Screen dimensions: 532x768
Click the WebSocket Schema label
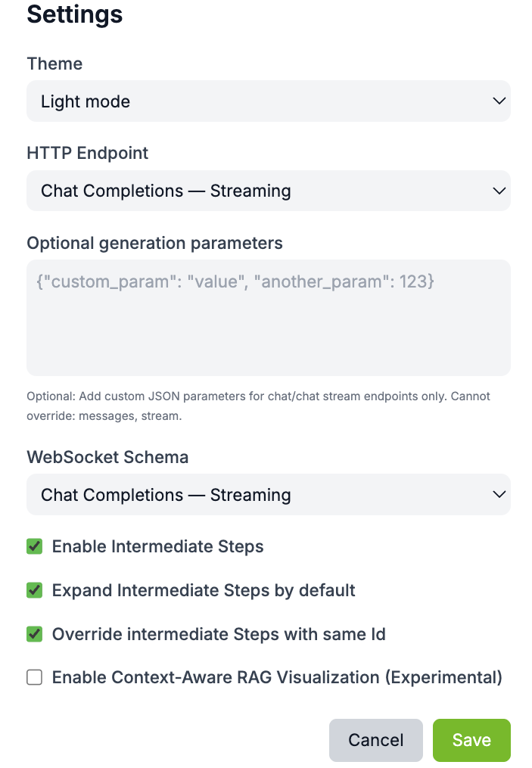107,457
